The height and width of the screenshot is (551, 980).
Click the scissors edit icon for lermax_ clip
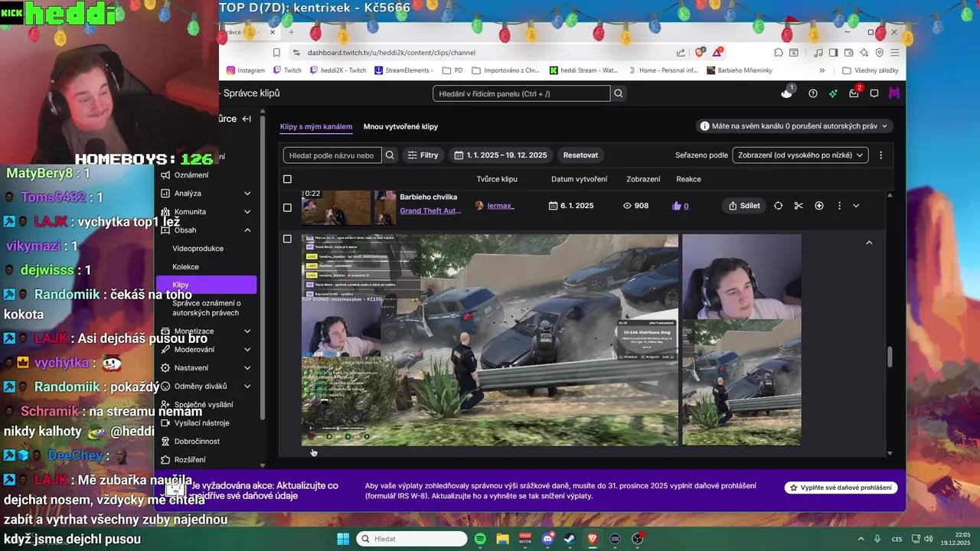click(x=799, y=206)
